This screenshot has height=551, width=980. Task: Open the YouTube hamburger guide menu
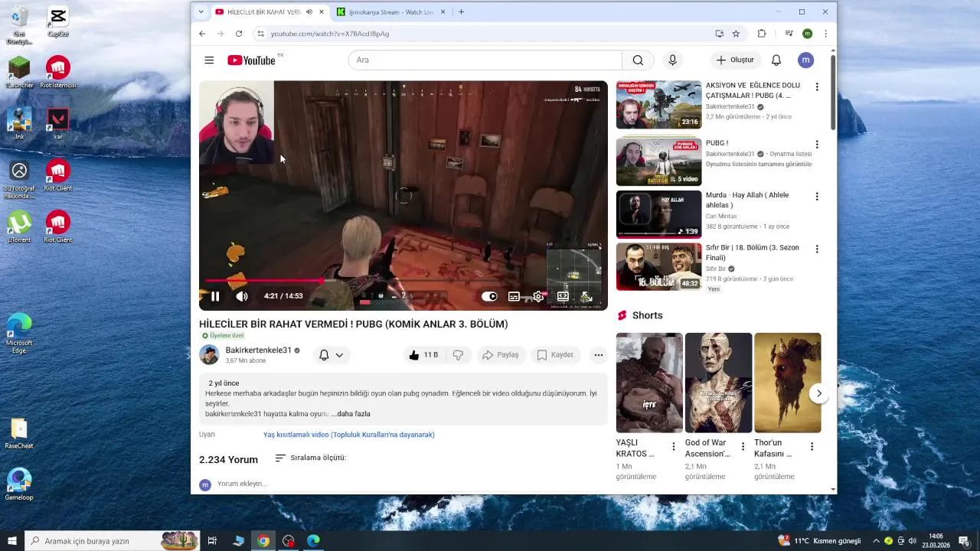(x=209, y=60)
